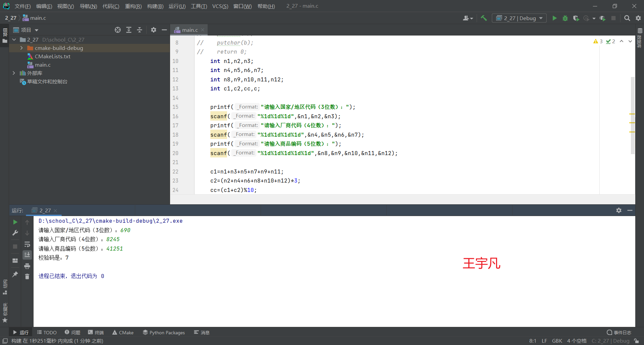Expand the 外部库 node
This screenshot has height=345, width=644.
tap(14, 73)
